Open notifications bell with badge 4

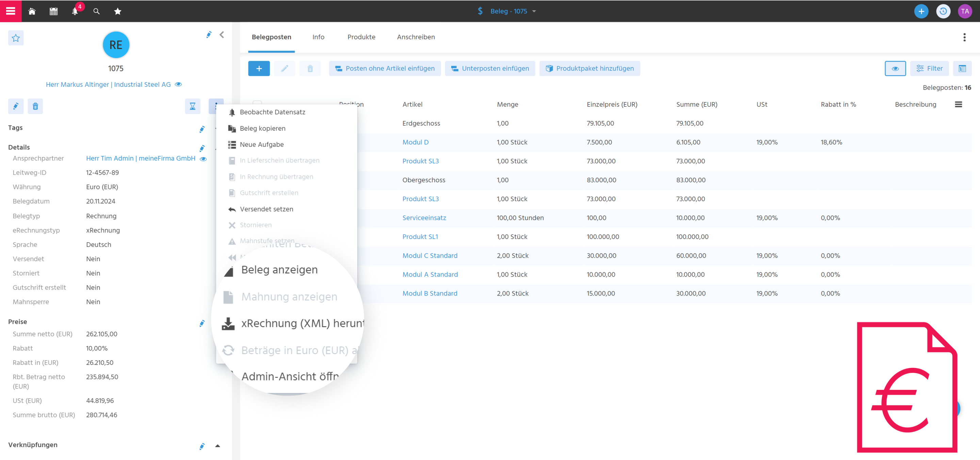coord(75,12)
